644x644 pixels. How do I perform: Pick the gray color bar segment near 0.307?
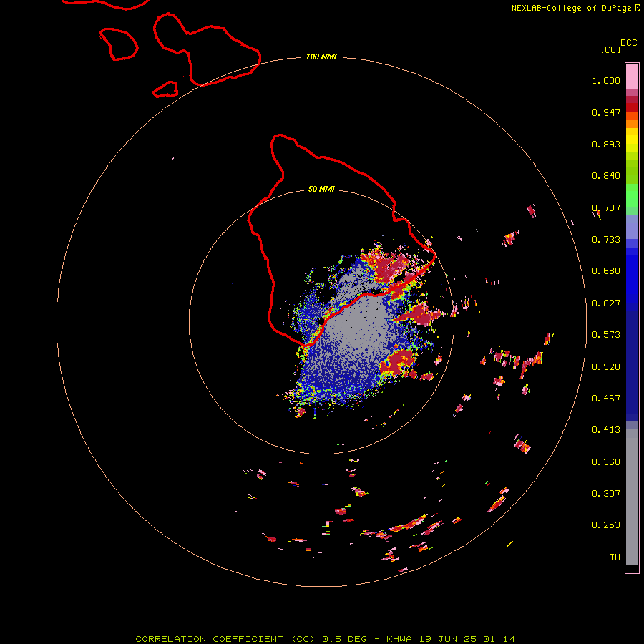[x=632, y=497]
